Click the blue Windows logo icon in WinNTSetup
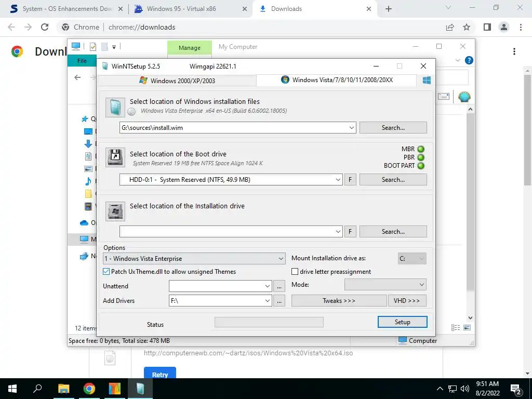This screenshot has height=399, width=532. tap(427, 80)
